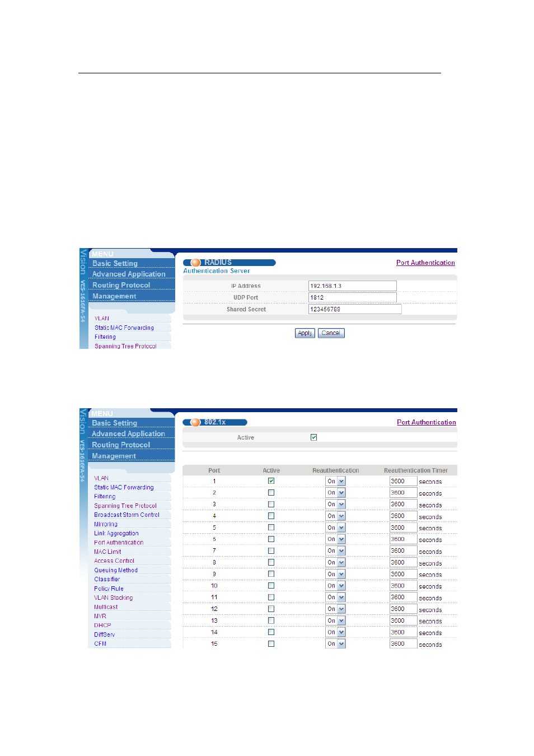The height and width of the screenshot is (756, 534).
Task: Open Broadcast Storm Control sidebar link
Action: click(127, 515)
